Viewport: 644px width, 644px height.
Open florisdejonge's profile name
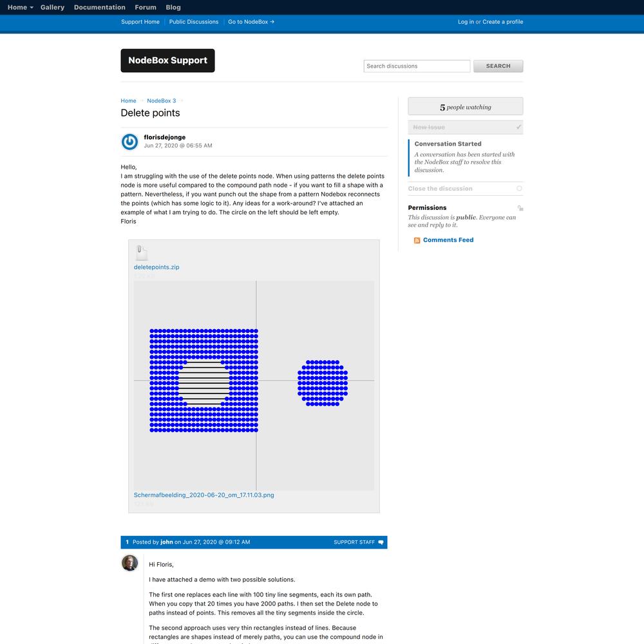pos(165,137)
